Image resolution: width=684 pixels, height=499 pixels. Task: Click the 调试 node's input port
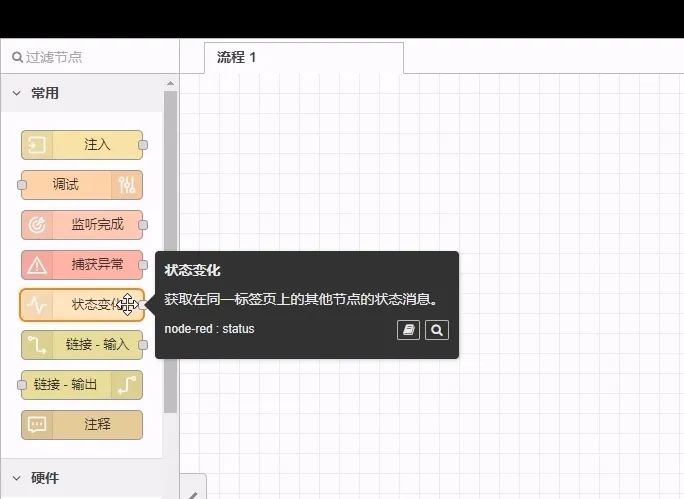click(x=22, y=185)
